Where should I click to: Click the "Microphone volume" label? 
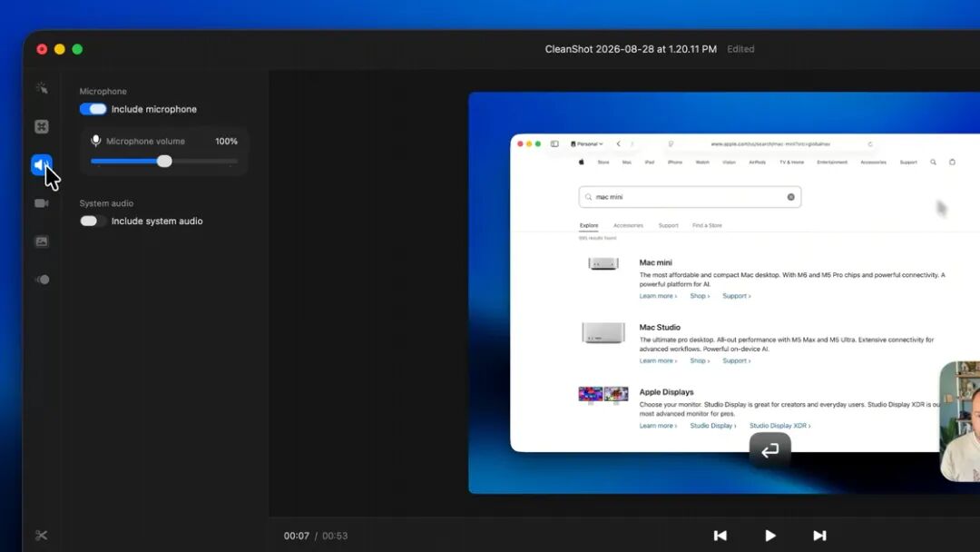click(145, 142)
